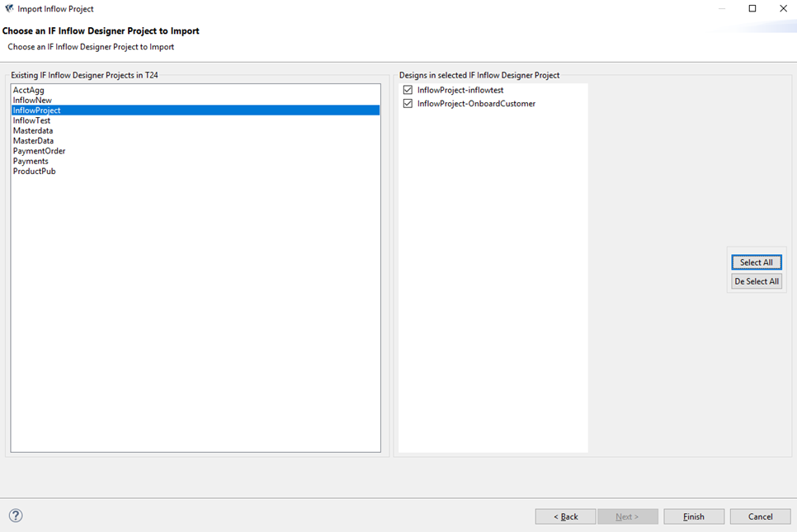
Task: Click the Finish button
Action: pos(694,516)
